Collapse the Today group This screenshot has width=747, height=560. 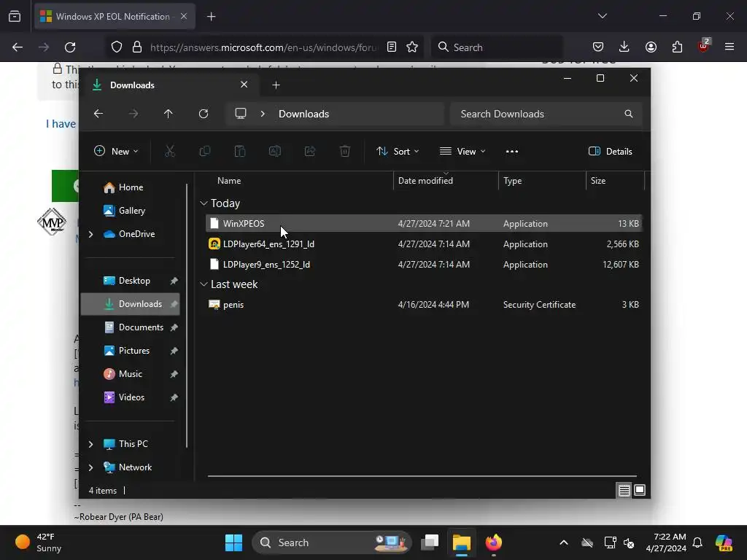click(x=204, y=203)
